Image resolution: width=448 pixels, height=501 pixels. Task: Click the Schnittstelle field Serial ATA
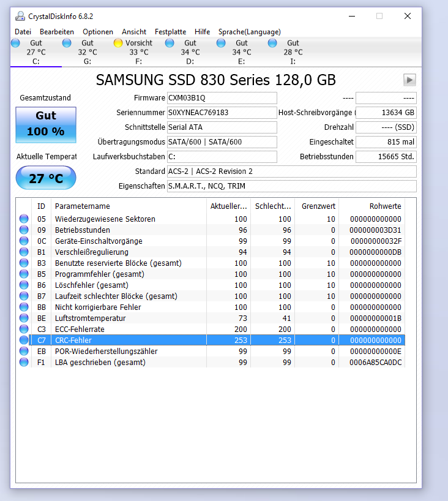pos(222,127)
